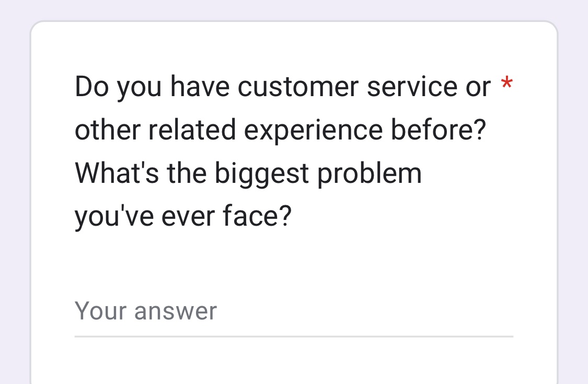Click the word "experience" in the question
588x384 pixels.
(314, 131)
